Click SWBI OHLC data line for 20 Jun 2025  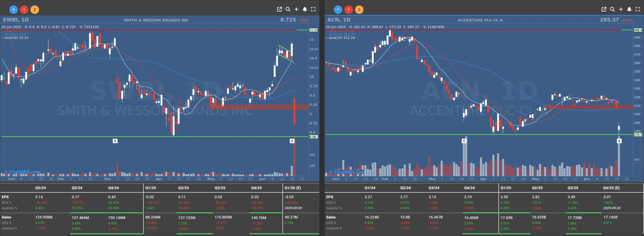(x=50, y=27)
